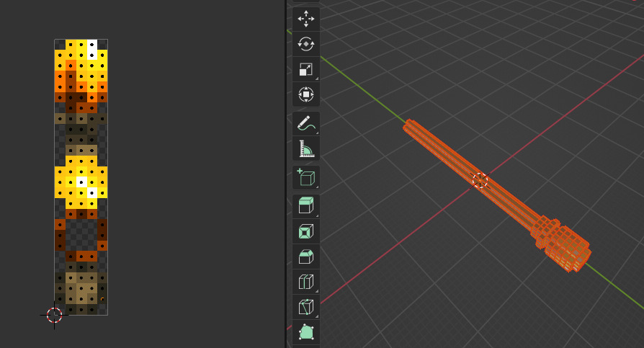Click the torch texture image in the UV editor
The image size is (644, 348).
[x=81, y=177]
